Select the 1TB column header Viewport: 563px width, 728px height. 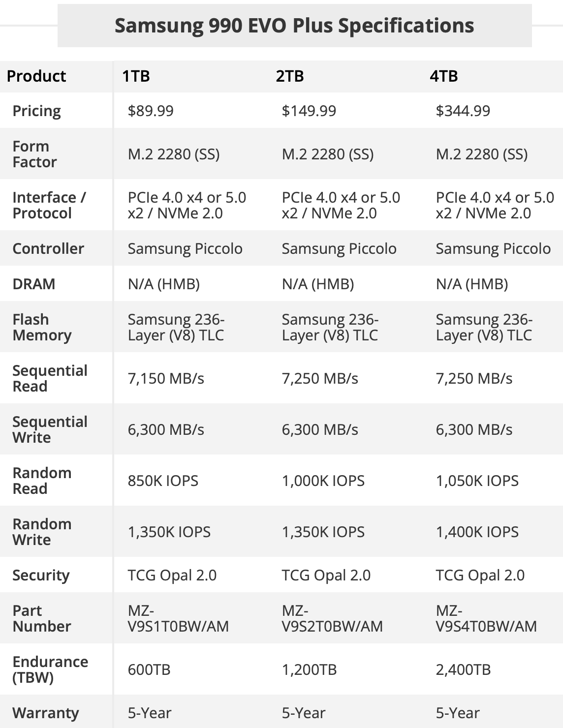[x=136, y=76]
